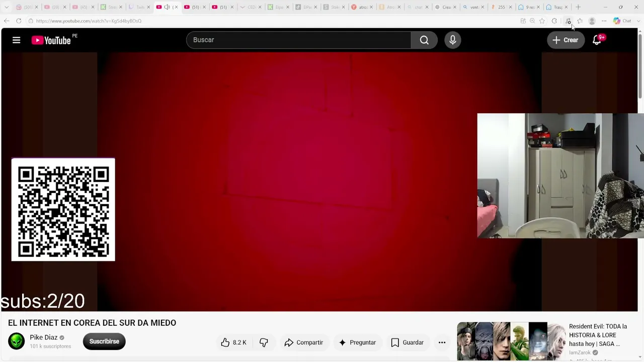Click the Buscar search field
This screenshot has width=644, height=362.
[x=298, y=40]
